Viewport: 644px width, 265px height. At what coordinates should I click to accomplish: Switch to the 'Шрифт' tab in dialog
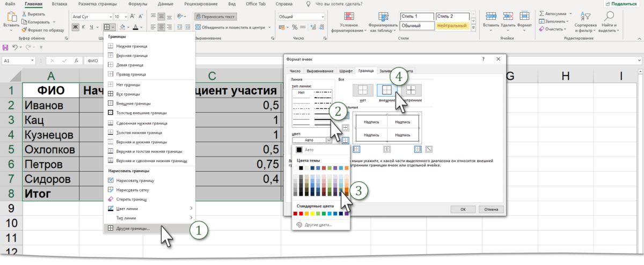346,71
